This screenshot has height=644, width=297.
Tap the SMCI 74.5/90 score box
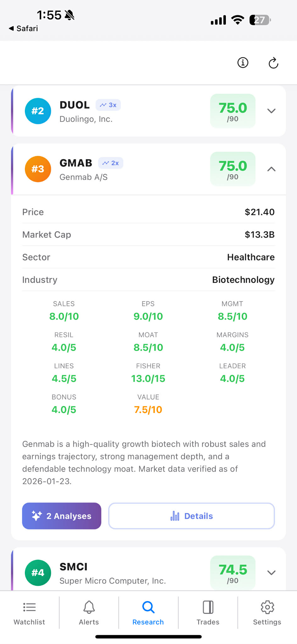tap(233, 573)
